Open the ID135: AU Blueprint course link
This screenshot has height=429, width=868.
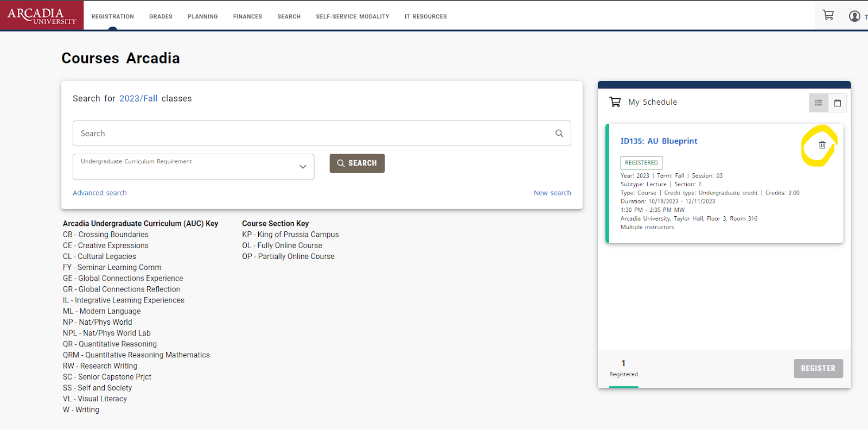coord(659,141)
